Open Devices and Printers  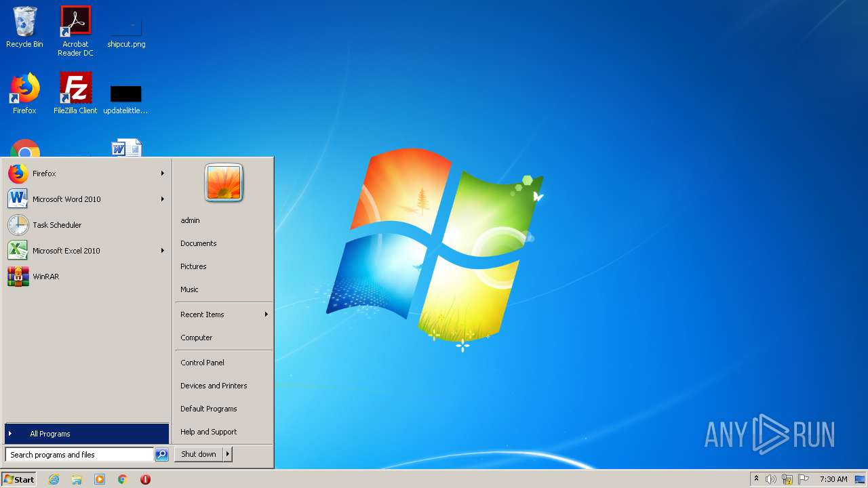tap(214, 386)
